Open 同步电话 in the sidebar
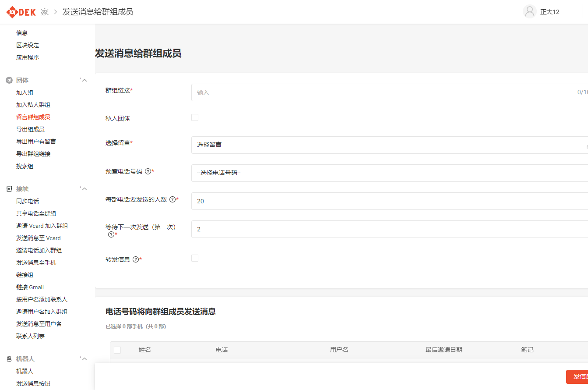Viewport: 588px width, 390px height. [28, 201]
